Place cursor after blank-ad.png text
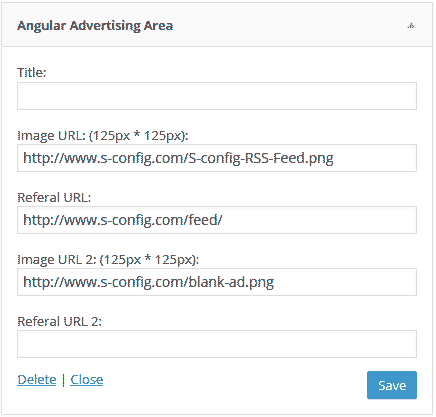Screen dimensions: 436x417 click(275, 282)
